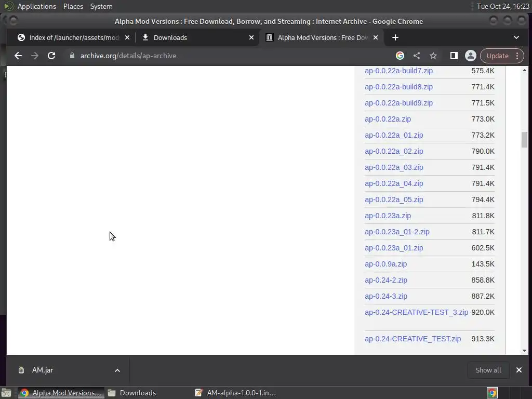Switch to Downloads folder taskbar window
532x399 pixels.
pyautogui.click(x=132, y=393)
